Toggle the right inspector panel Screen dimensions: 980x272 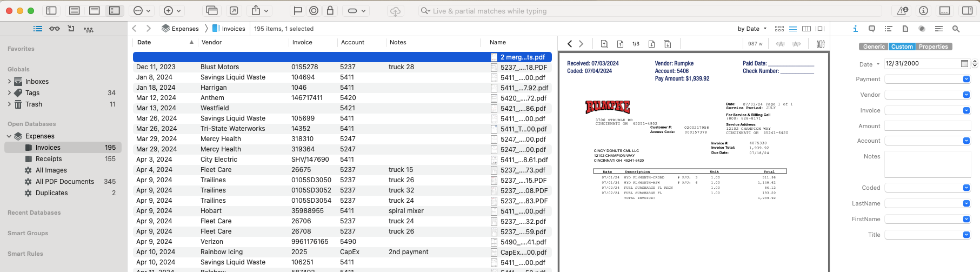click(x=967, y=11)
